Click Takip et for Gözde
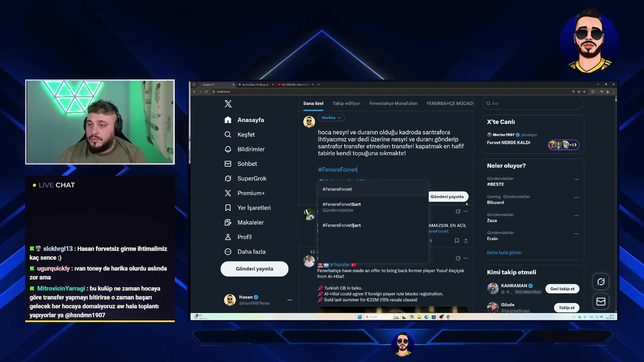This screenshot has width=644, height=362. pyautogui.click(x=567, y=308)
